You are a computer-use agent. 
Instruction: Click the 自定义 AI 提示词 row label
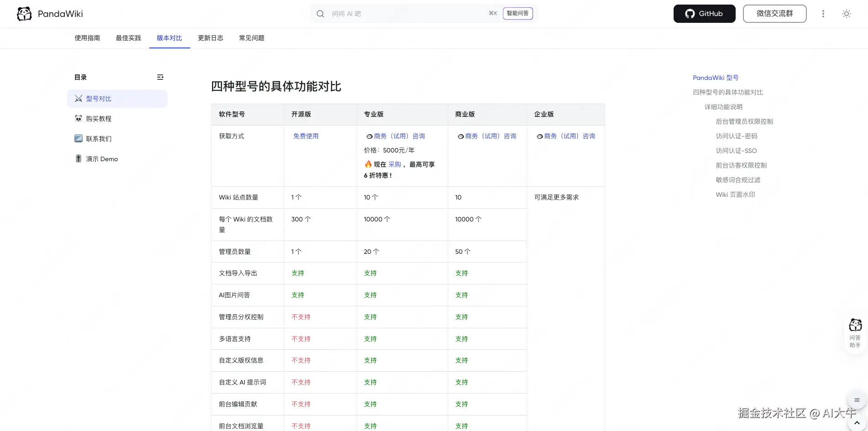pos(242,382)
